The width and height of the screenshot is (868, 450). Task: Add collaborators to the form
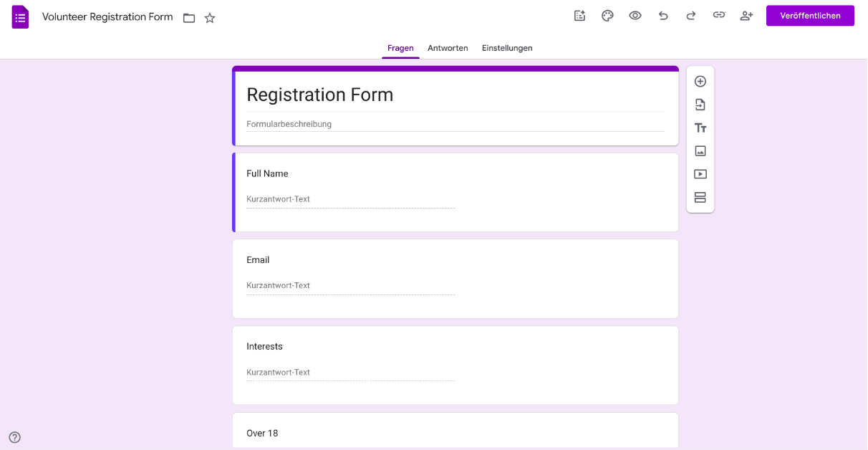746,15
